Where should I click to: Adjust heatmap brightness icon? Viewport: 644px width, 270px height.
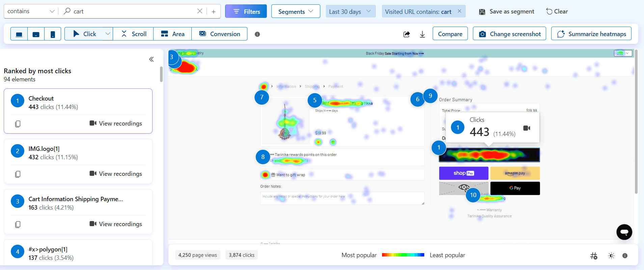(x=611, y=256)
